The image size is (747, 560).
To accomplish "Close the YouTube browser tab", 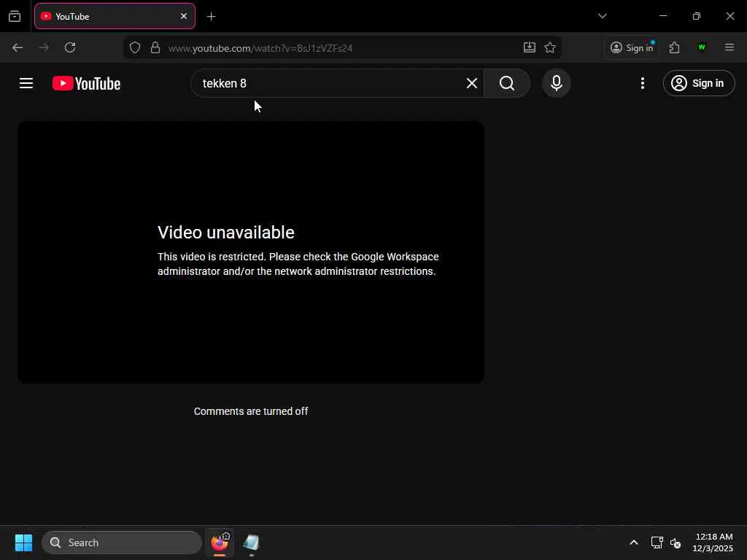I will [183, 16].
